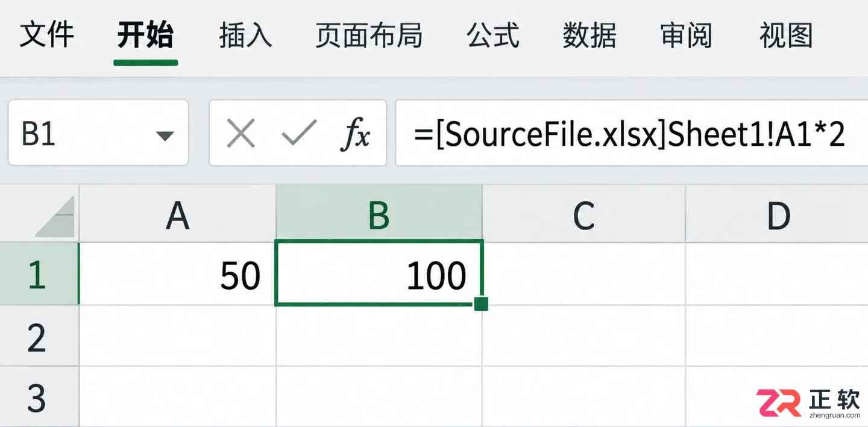This screenshot has width=868, height=427.
Task: Select empty cell C3
Action: tap(583, 396)
